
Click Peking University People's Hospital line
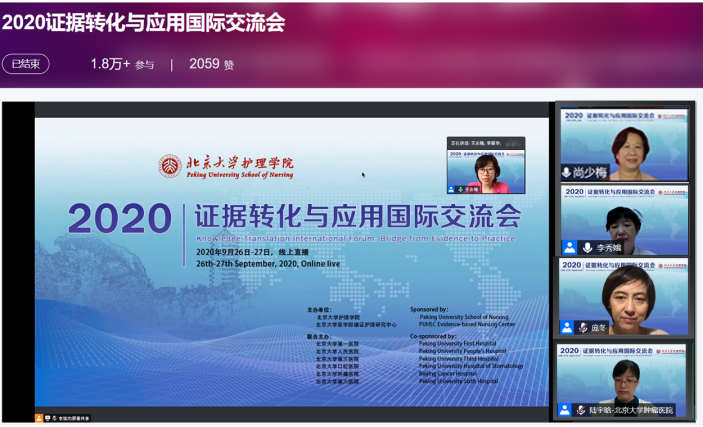coord(463,351)
